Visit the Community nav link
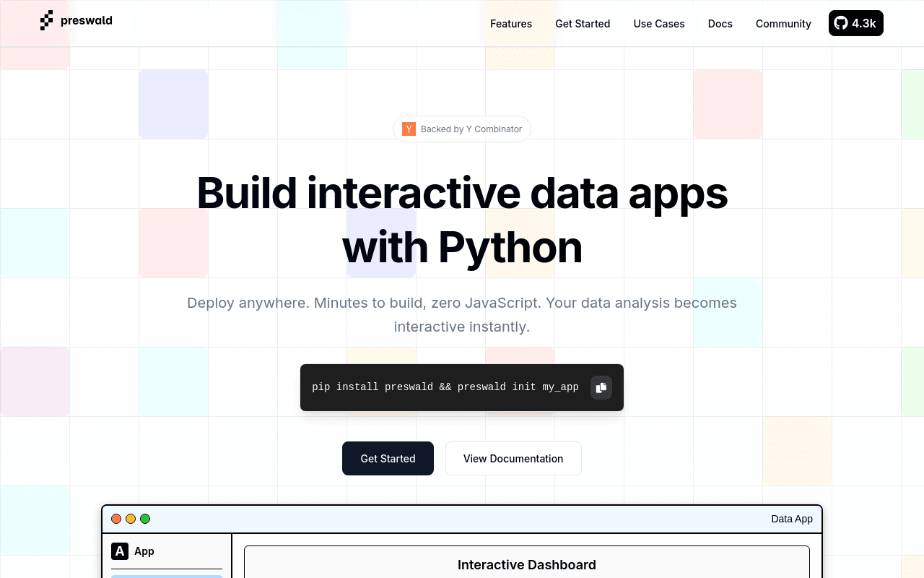Screen dimensions: 924x578 (783, 24)
